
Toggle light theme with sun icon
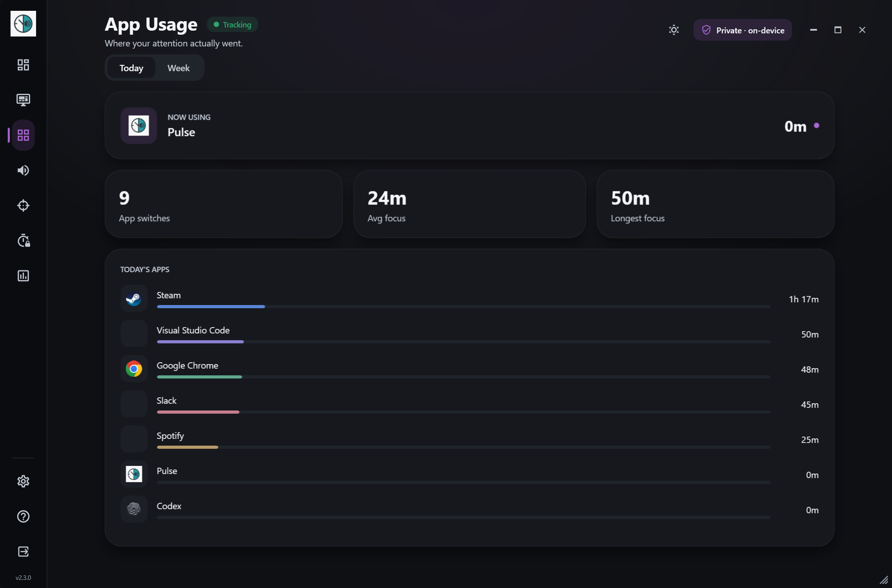click(x=674, y=30)
